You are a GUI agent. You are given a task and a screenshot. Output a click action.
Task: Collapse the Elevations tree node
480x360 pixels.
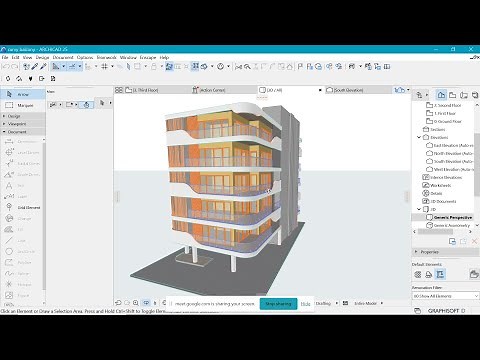click(x=419, y=137)
